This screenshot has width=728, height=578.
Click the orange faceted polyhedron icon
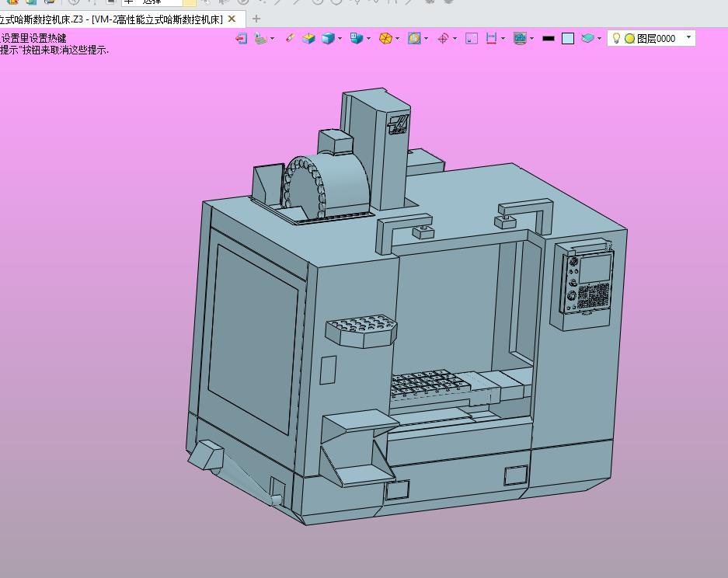pyautogui.click(x=385, y=39)
